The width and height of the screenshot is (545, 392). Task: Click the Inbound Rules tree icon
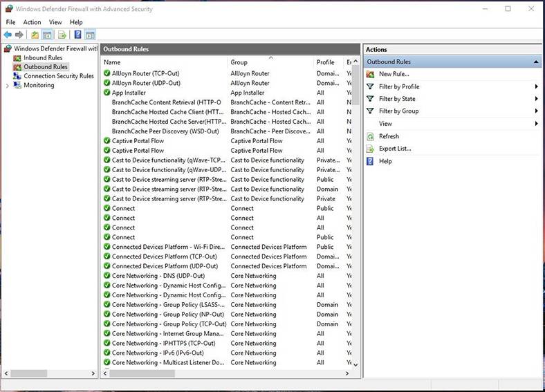click(x=17, y=58)
